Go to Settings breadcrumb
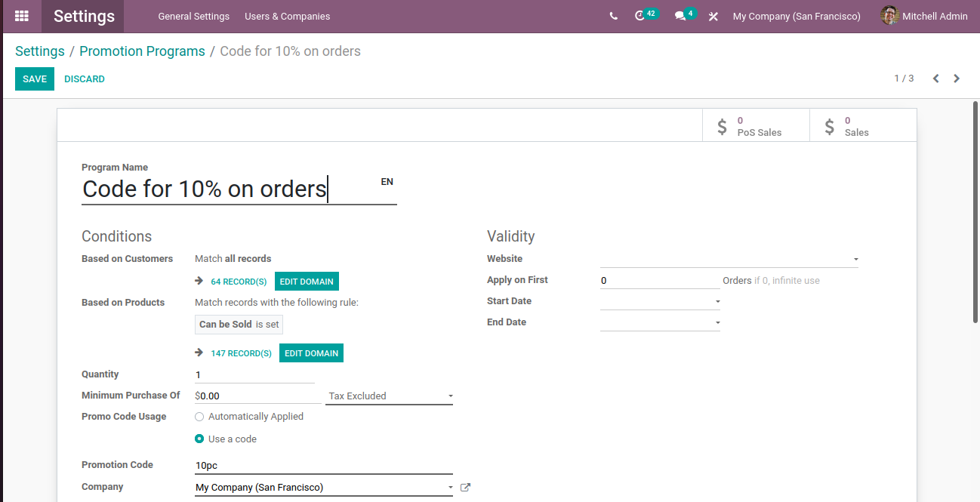The image size is (980, 502). 40,51
